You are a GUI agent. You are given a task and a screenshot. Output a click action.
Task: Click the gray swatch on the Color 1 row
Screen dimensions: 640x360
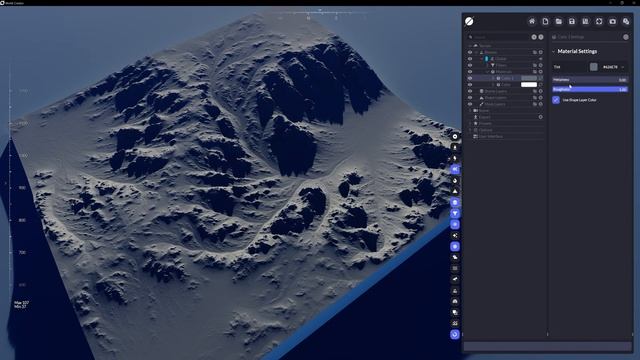(x=529, y=78)
